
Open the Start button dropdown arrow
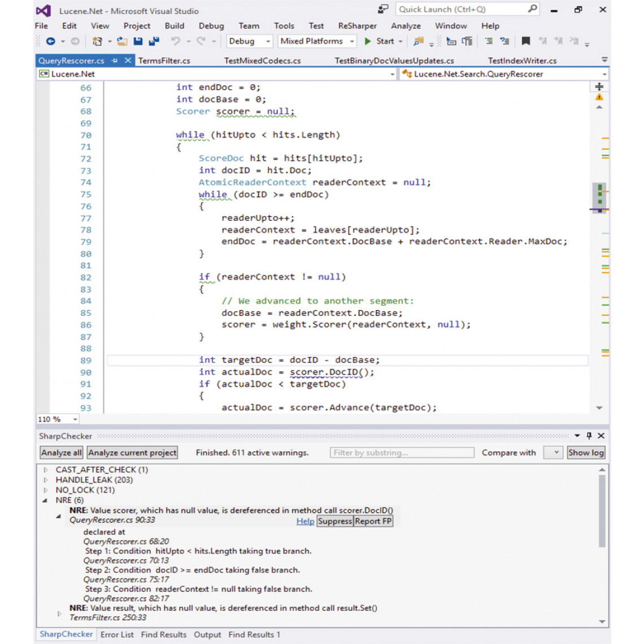coord(401,41)
